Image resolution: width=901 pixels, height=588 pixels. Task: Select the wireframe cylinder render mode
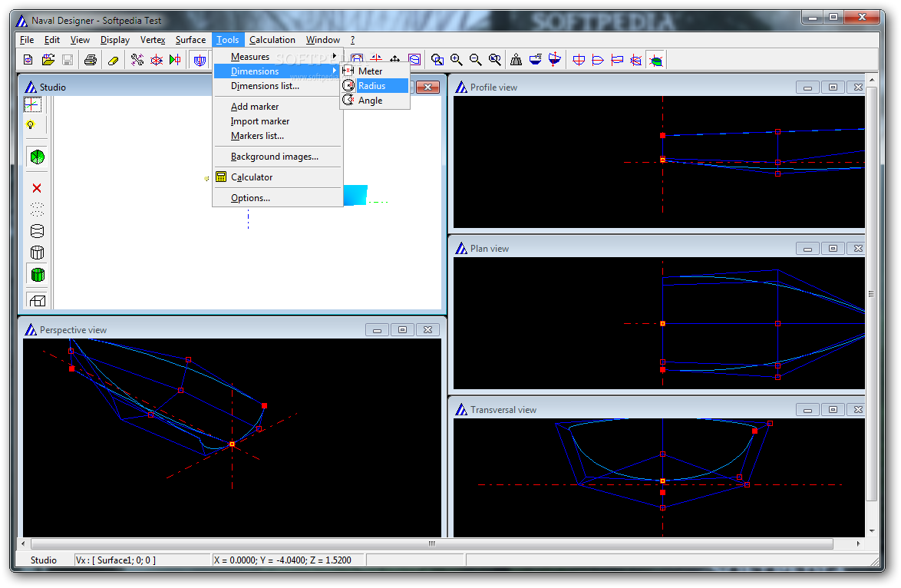[x=38, y=253]
